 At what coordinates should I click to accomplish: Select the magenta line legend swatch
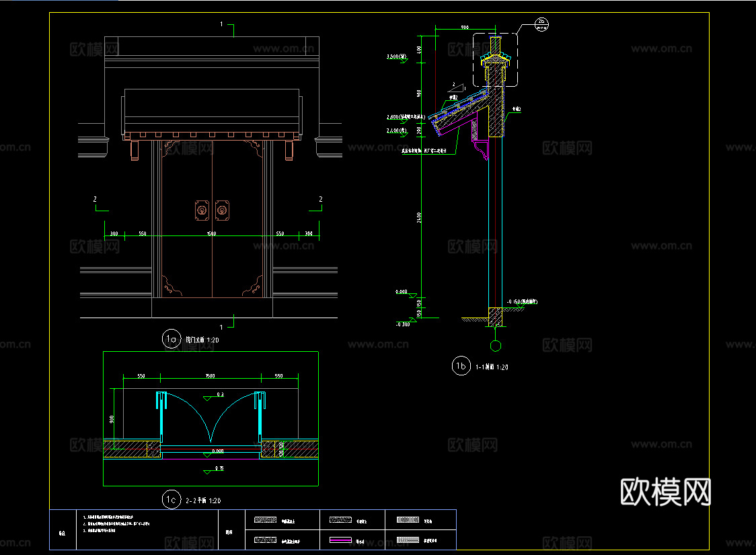pyautogui.click(x=342, y=540)
